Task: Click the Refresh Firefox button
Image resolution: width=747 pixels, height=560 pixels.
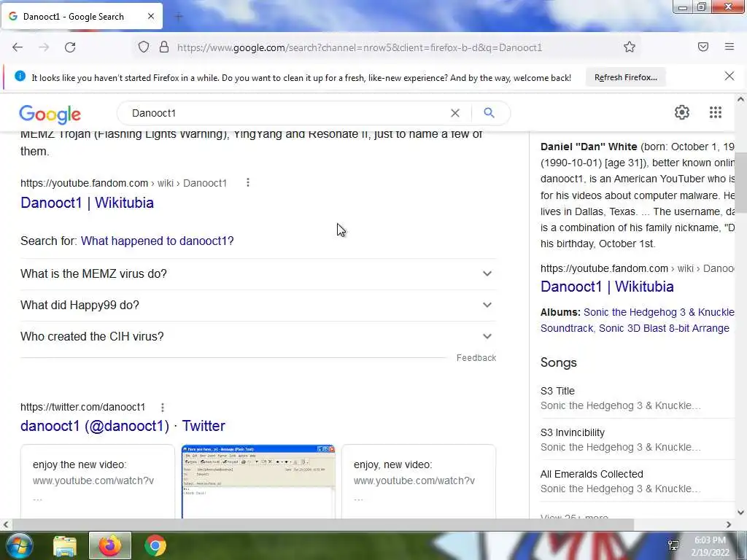Action: pyautogui.click(x=625, y=77)
